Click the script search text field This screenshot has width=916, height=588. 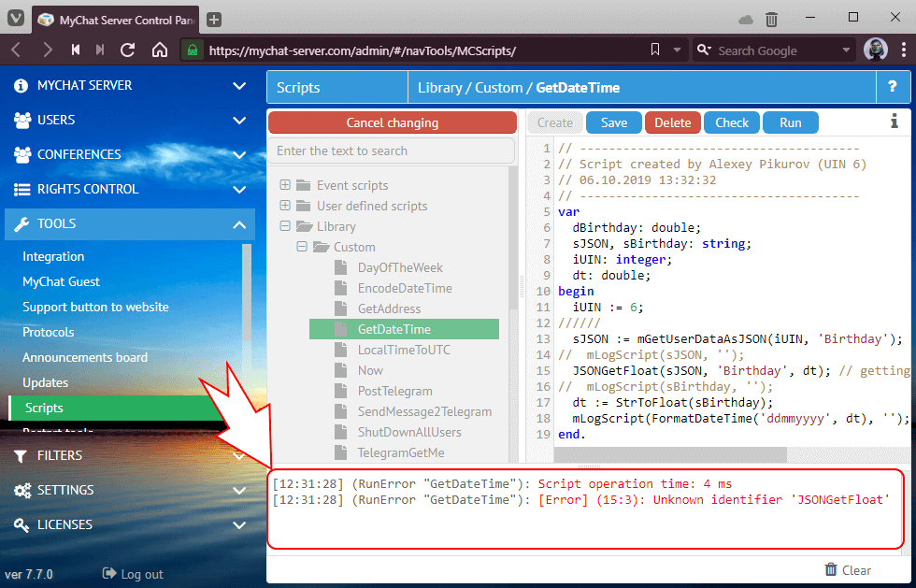point(391,151)
